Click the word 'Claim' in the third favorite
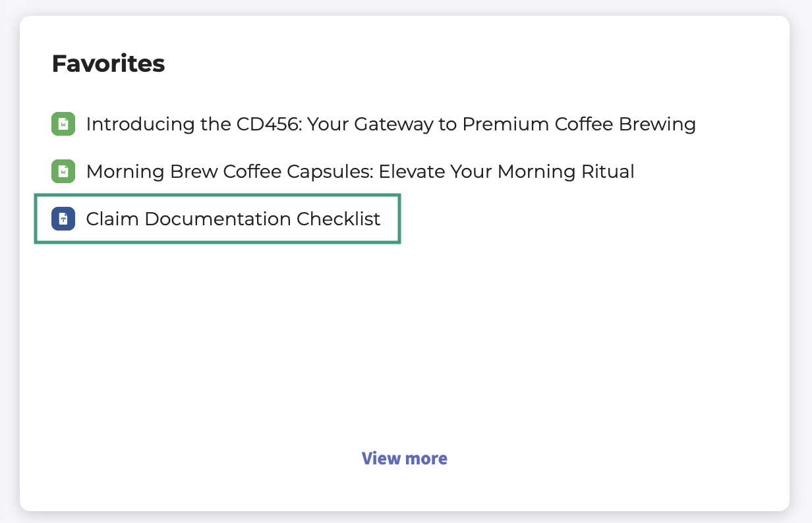The height and width of the screenshot is (523, 812). [x=112, y=219]
